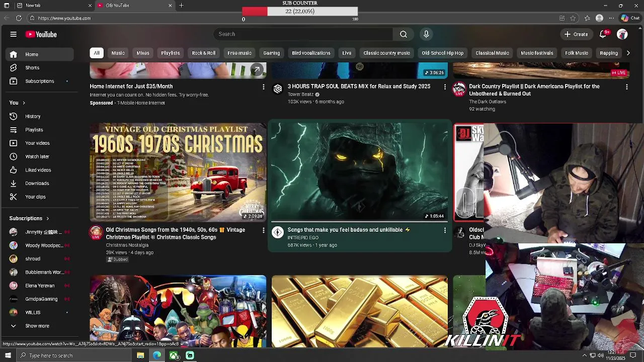The height and width of the screenshot is (362, 644).
Task: Open Songs that make you feel badass title
Action: tap(349, 230)
